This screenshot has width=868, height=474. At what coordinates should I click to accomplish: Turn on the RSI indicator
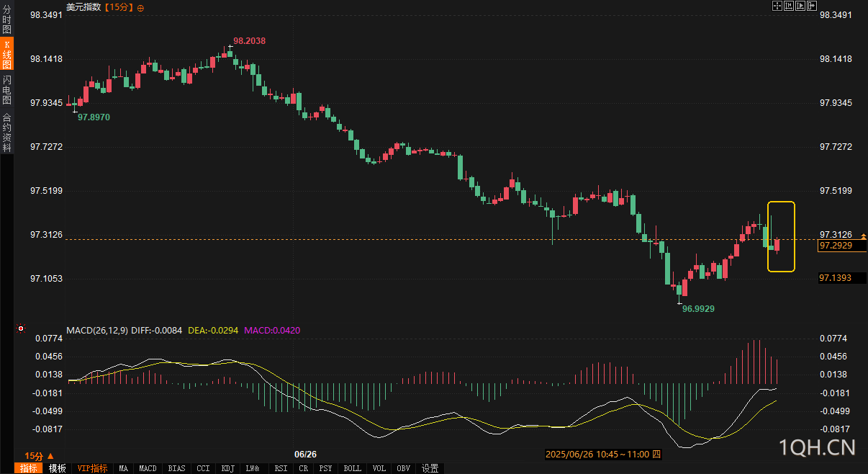click(279, 468)
